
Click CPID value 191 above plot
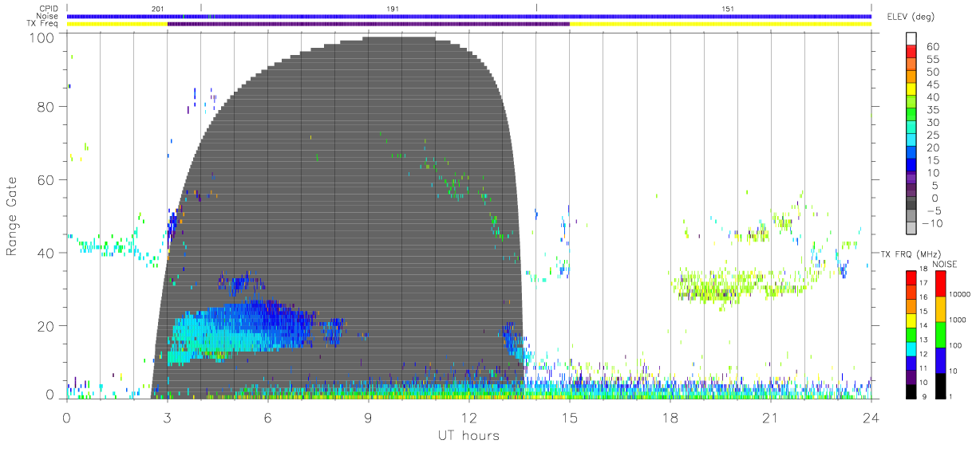(x=393, y=8)
